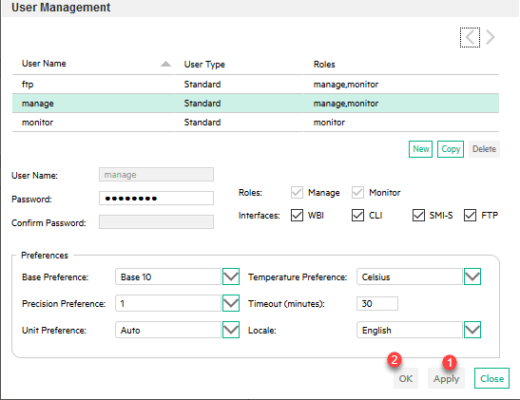This screenshot has width=520, height=400.
Task: Click manage,monitor roles in manage row
Action: (x=346, y=104)
